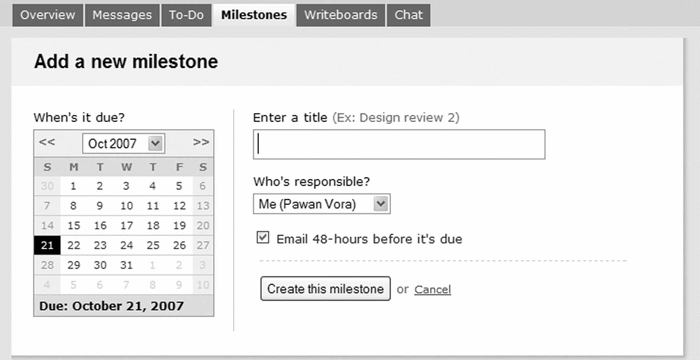The image size is (700, 360).
Task: Go to the Chat tab
Action: (x=408, y=15)
